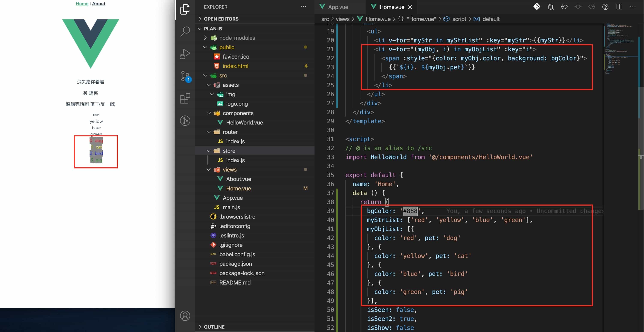Open the Run and Debug view

point(185,54)
